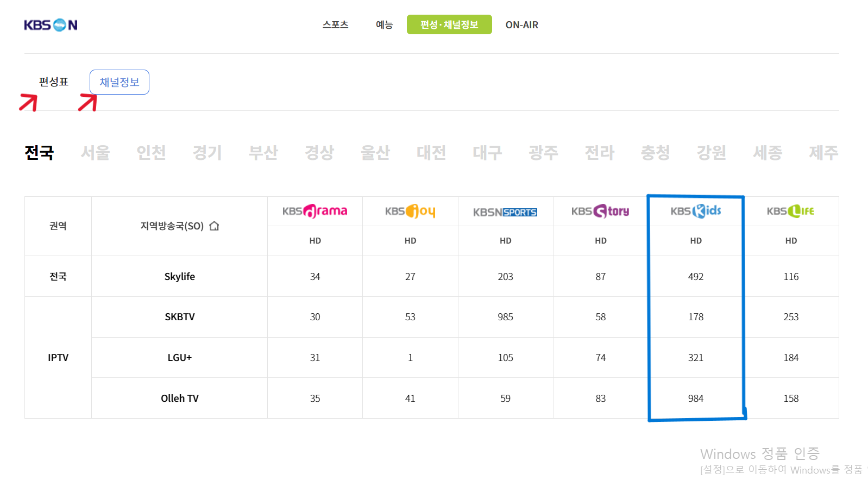This screenshot has width=868, height=485.
Task: Select the 제주 region tab
Action: pos(823,153)
